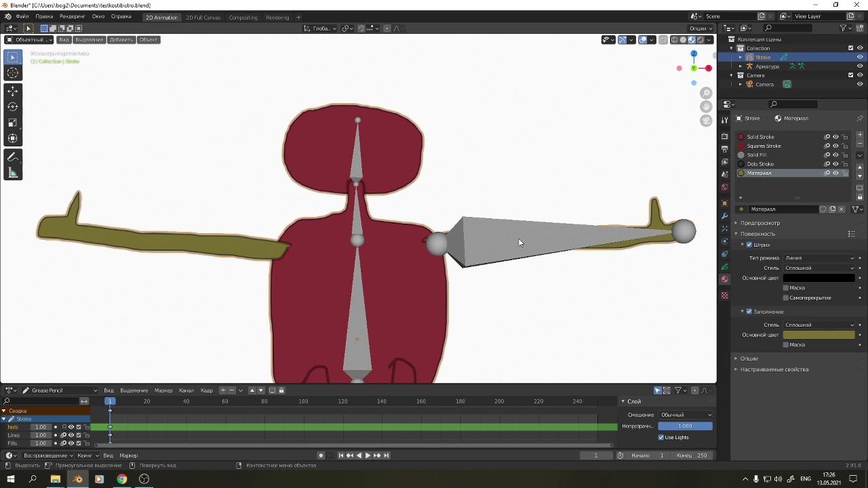Viewport: 868px width, 488px height.
Task: Open the Правка menu
Action: (44, 16)
